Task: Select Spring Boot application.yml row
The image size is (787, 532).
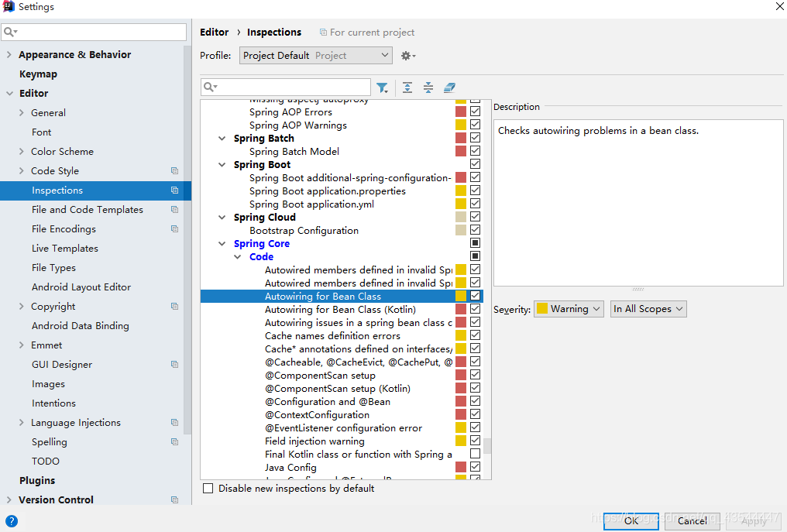Action: (342, 204)
